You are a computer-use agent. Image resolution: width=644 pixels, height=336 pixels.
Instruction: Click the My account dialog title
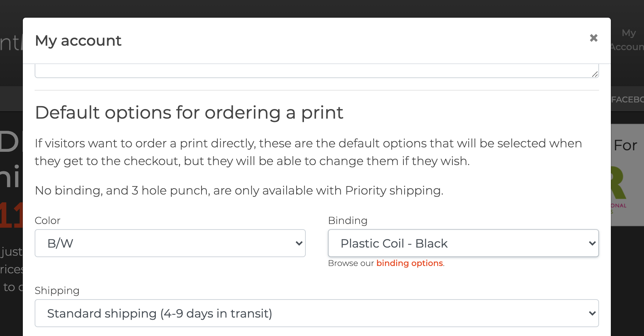point(78,41)
